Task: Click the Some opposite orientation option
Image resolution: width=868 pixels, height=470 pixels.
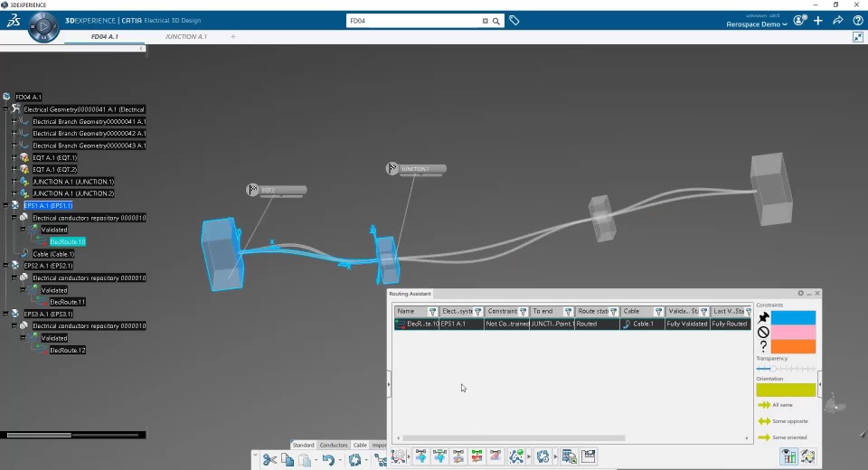Action: [x=783, y=421]
